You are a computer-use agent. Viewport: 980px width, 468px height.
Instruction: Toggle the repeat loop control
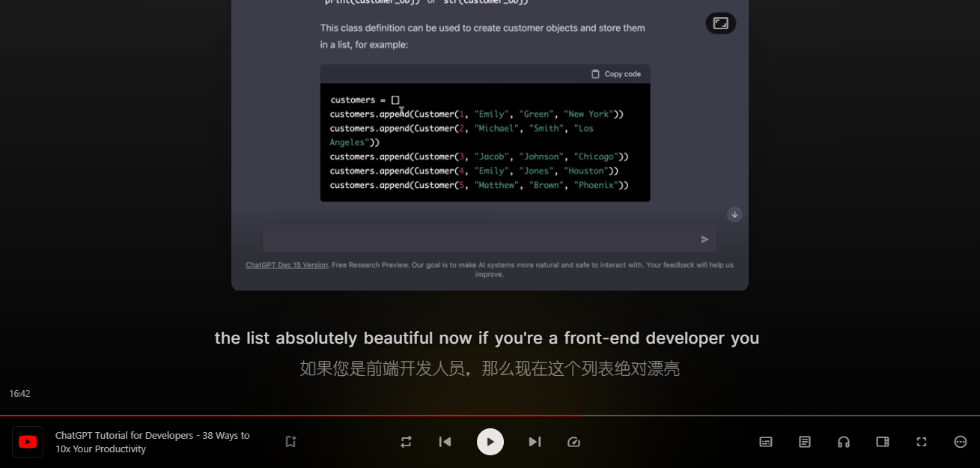[406, 442]
